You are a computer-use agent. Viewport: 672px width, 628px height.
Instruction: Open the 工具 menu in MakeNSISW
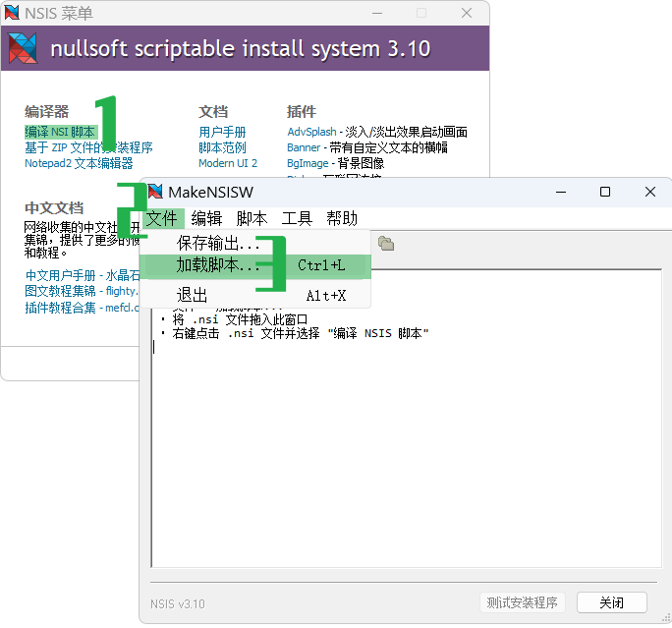tap(297, 218)
